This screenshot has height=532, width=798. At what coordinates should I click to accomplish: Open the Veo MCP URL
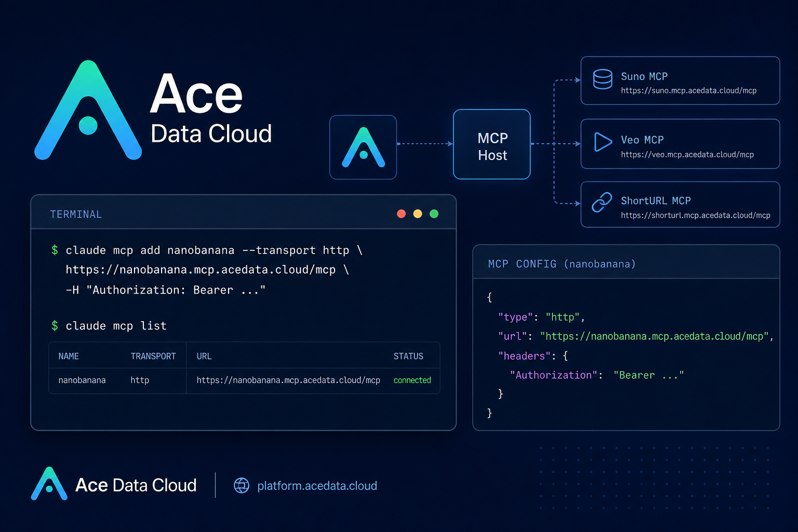(x=687, y=154)
